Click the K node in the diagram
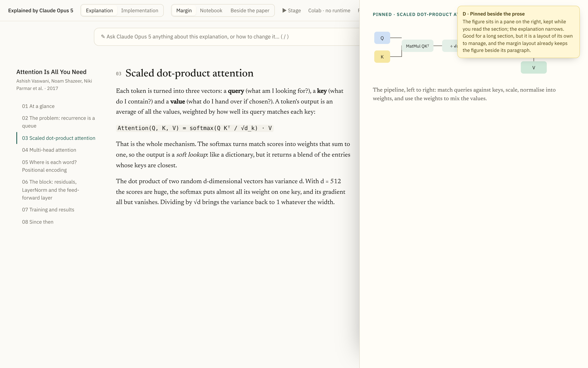The height and width of the screenshot is (368, 588). (x=382, y=57)
